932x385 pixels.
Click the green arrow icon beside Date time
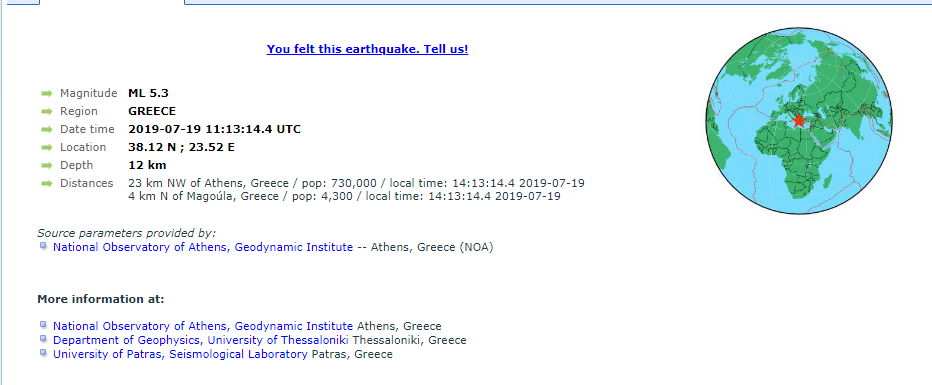tap(47, 130)
